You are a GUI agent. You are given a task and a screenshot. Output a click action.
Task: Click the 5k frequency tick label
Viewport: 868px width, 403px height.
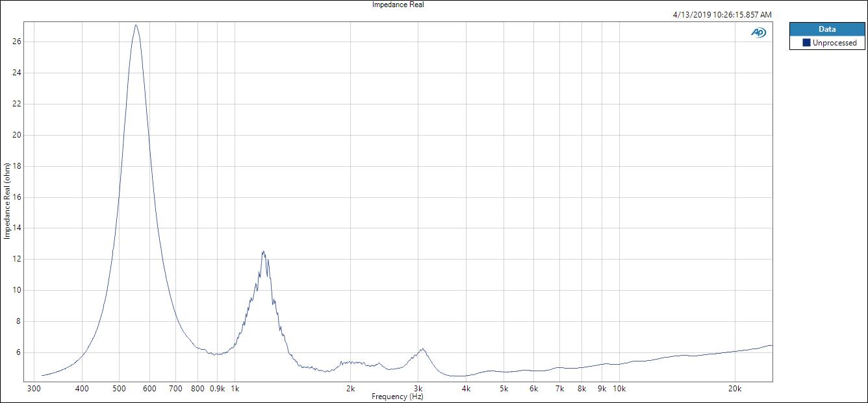point(504,389)
